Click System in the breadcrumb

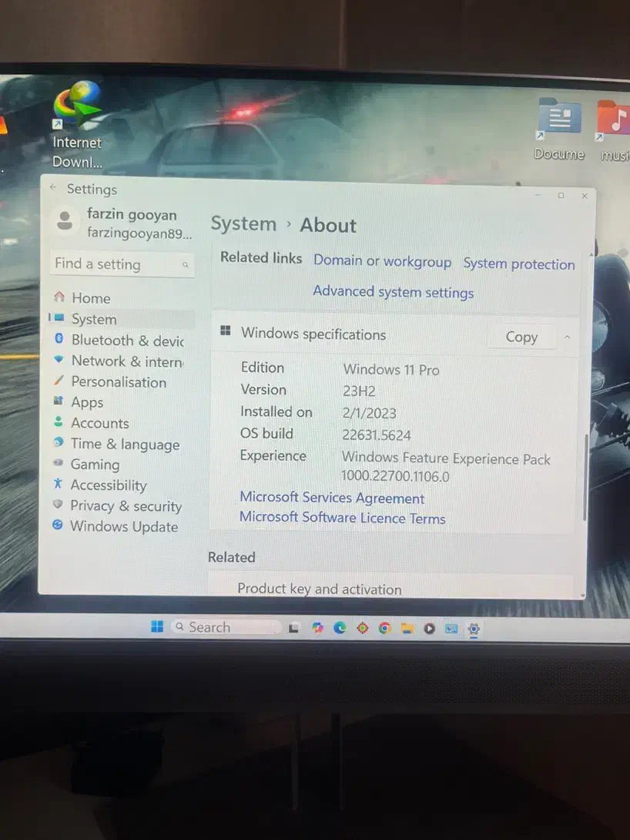[243, 223]
